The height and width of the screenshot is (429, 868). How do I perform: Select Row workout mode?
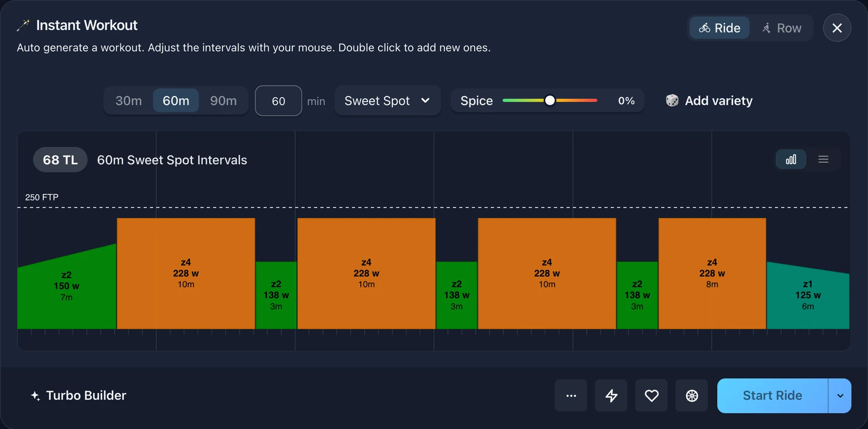click(x=781, y=28)
